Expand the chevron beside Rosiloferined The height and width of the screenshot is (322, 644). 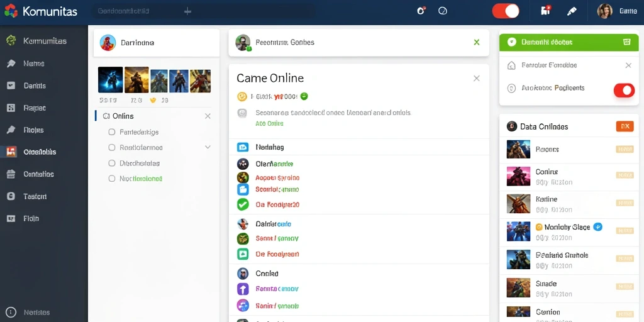[208, 147]
